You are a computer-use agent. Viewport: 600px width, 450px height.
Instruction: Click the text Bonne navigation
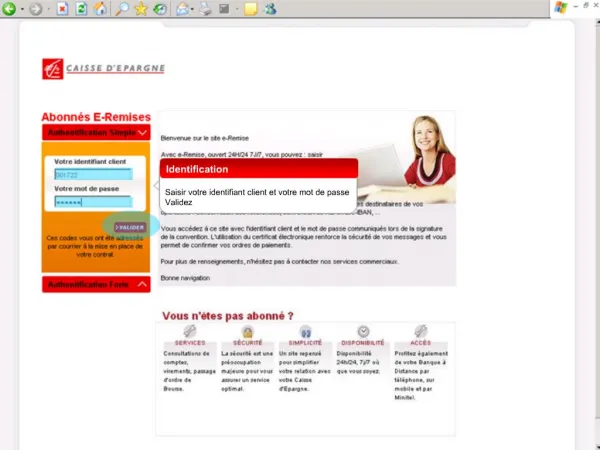185,278
